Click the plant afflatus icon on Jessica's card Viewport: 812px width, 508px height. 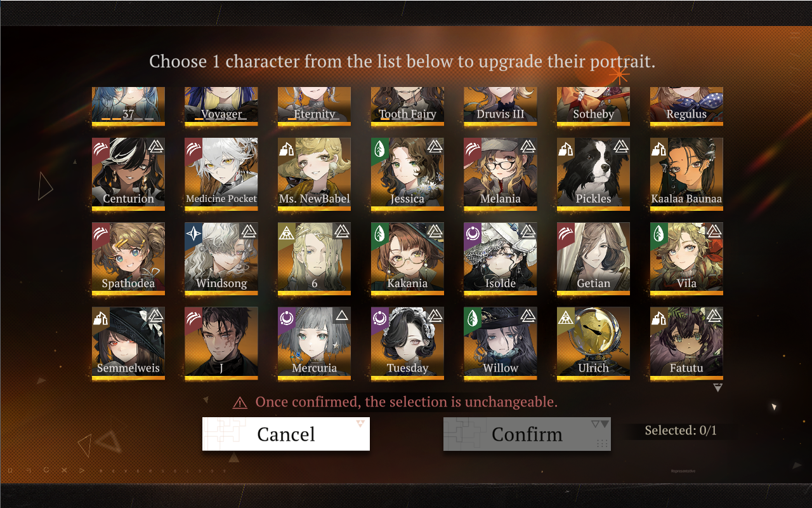pos(380,149)
